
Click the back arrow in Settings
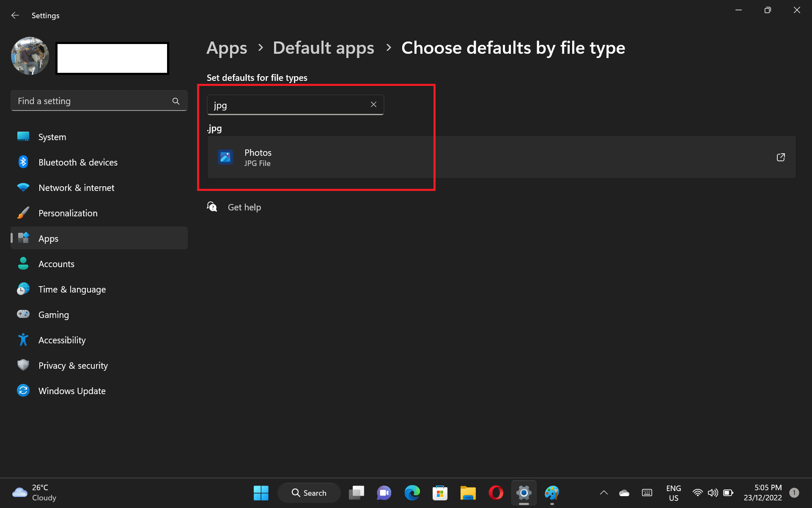(x=15, y=16)
